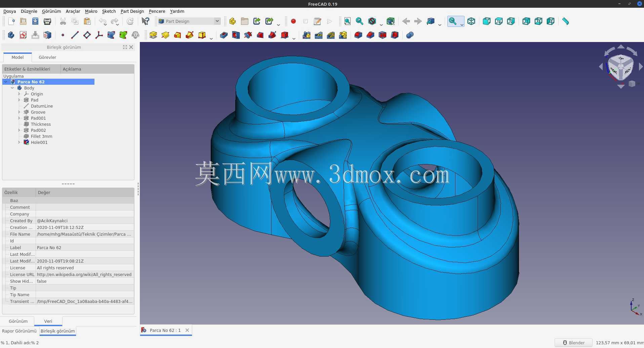The image size is (644, 348).
Task: Switch to the Görevler tab
Action: coord(47,57)
